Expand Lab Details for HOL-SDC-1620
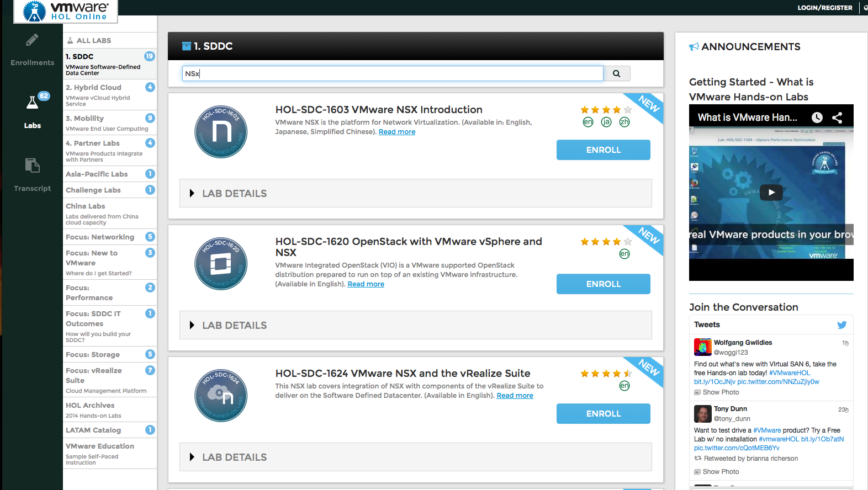868x490 pixels. pos(416,325)
